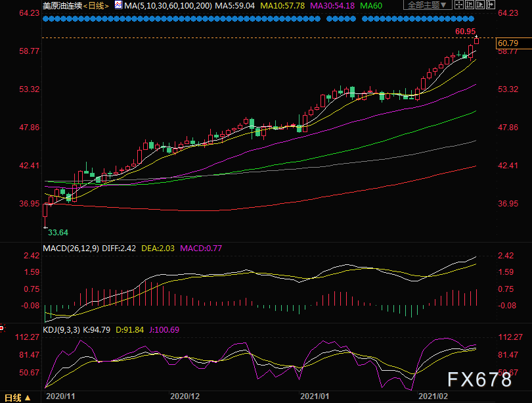Click the KDJ(9,3,3) indicator label
Image resolution: width=532 pixels, height=403 pixels.
(62, 329)
